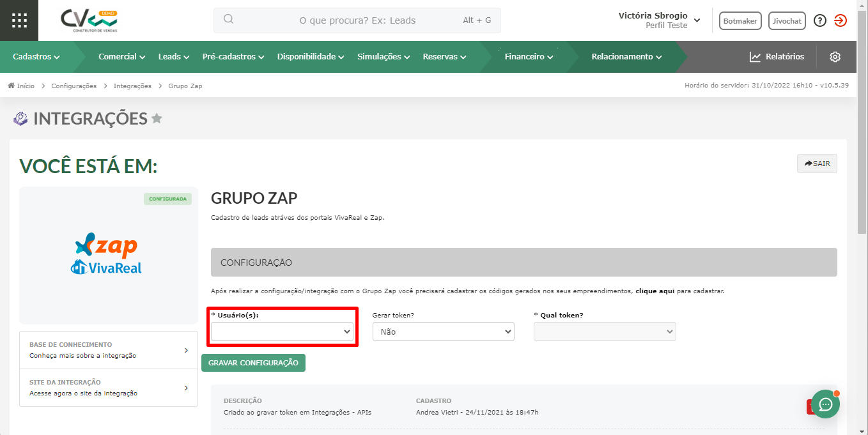Viewport: 868px width, 435px height.
Task: Click the Zap VivaReal logo image
Action: point(106,254)
